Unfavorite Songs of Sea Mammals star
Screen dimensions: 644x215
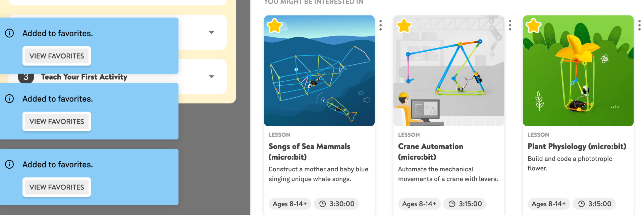274,26
